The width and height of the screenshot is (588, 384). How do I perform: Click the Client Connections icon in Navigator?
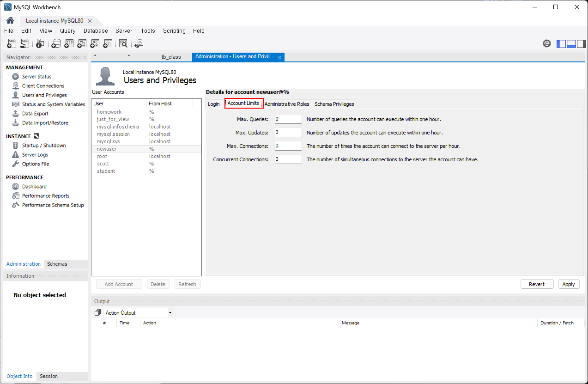click(x=16, y=86)
